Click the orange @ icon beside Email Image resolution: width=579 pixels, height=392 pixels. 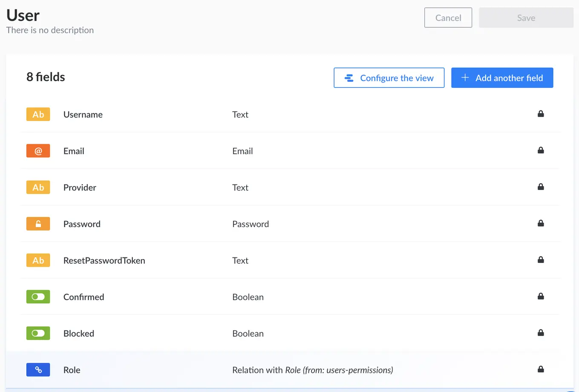[38, 150]
